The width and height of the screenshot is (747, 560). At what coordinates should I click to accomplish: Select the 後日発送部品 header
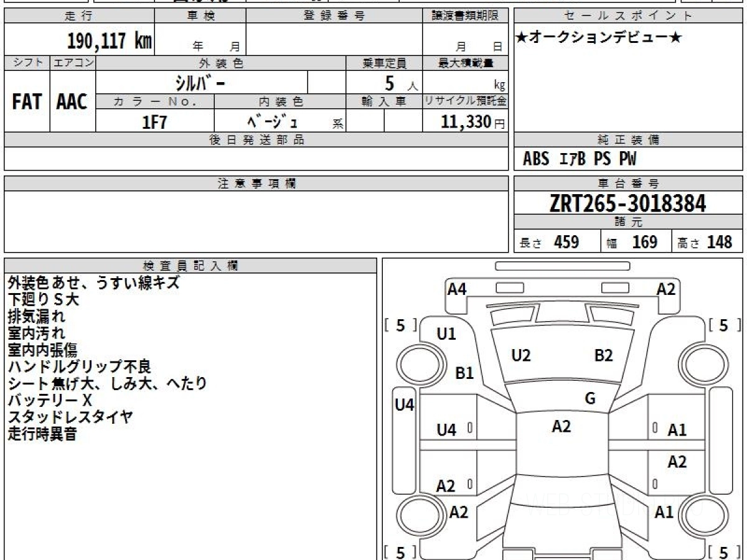click(x=256, y=140)
